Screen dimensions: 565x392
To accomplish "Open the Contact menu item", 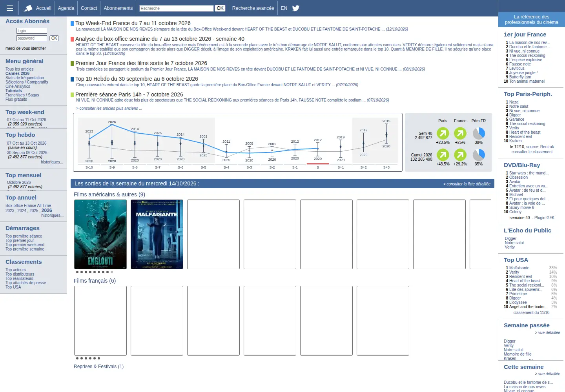I will [x=89, y=8].
